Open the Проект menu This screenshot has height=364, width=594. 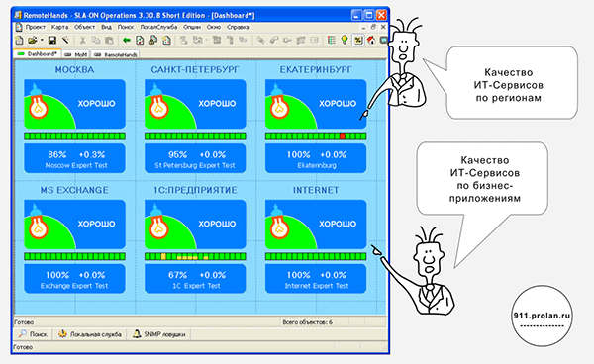[36, 27]
